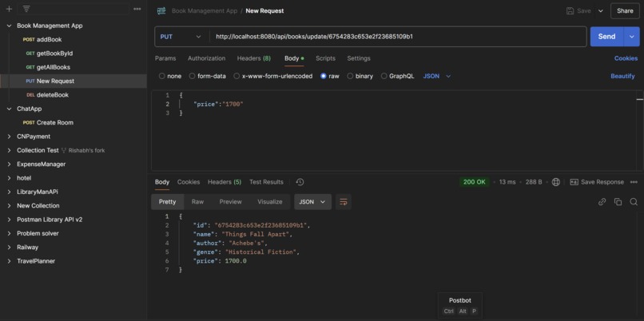644x321 pixels.
Task: Expand the Railway collection
Action: click(9, 247)
